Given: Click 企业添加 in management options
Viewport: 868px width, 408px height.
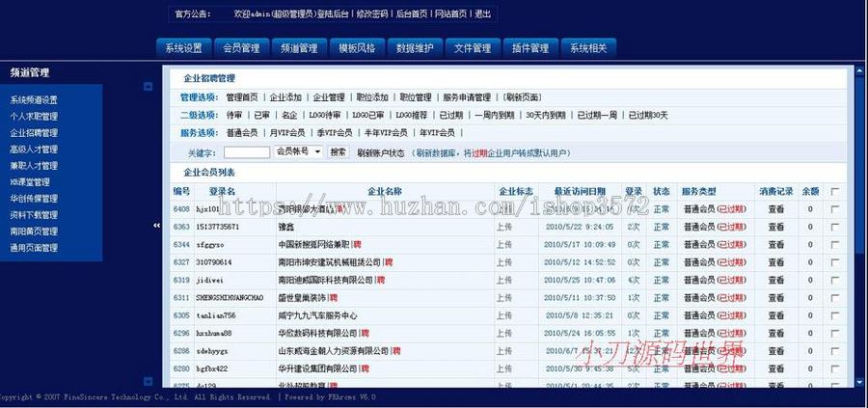Looking at the screenshot, I should tap(285, 97).
